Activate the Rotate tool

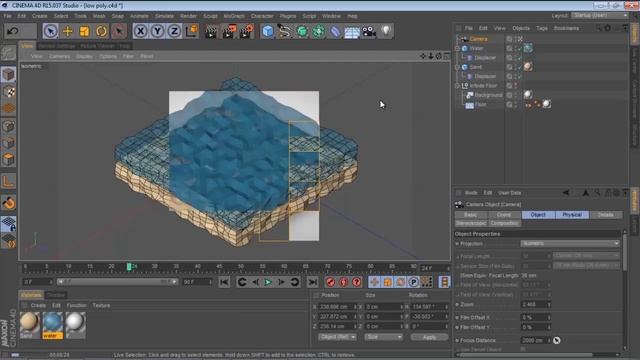[102, 31]
